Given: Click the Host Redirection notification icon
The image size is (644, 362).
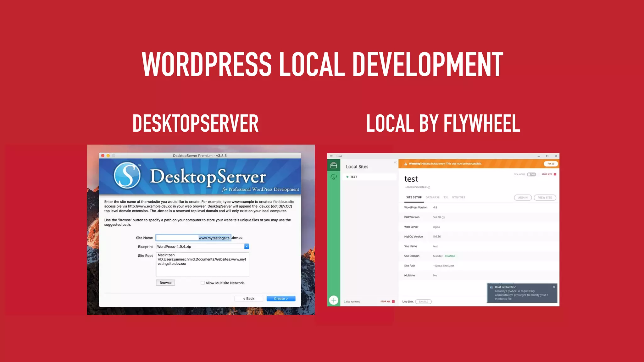Looking at the screenshot, I should coord(491,287).
